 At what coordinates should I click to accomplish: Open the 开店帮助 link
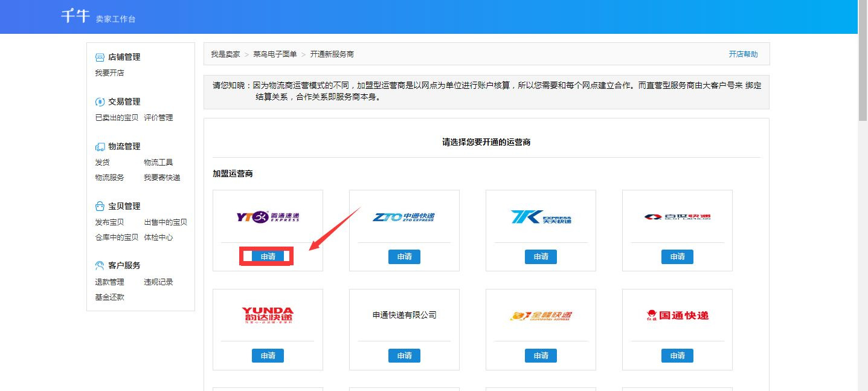pos(743,54)
